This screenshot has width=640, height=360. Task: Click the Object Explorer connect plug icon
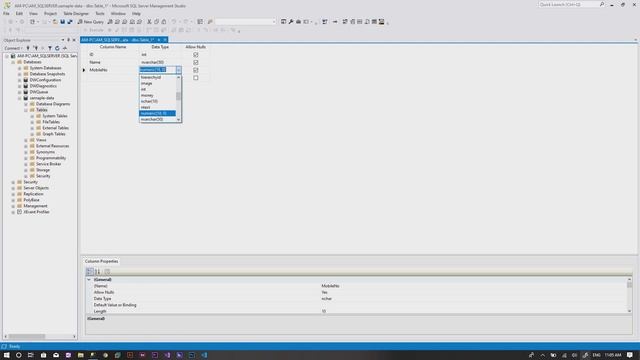(28, 48)
